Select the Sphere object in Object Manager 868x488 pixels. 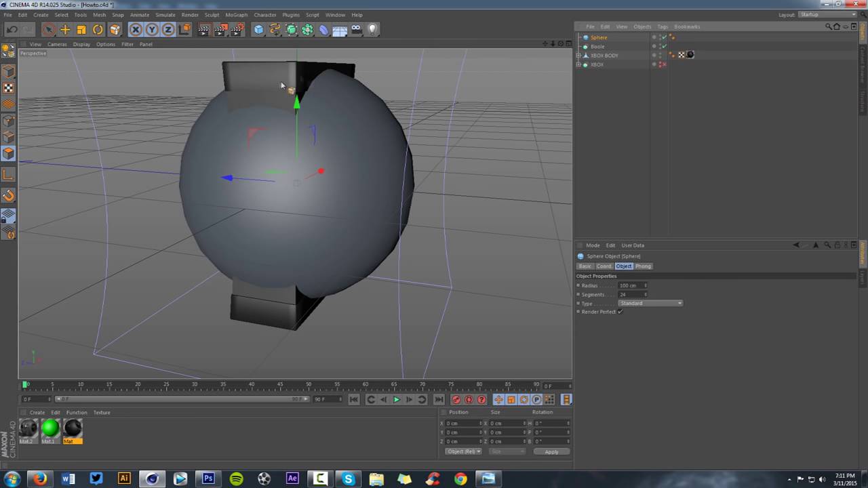point(599,37)
